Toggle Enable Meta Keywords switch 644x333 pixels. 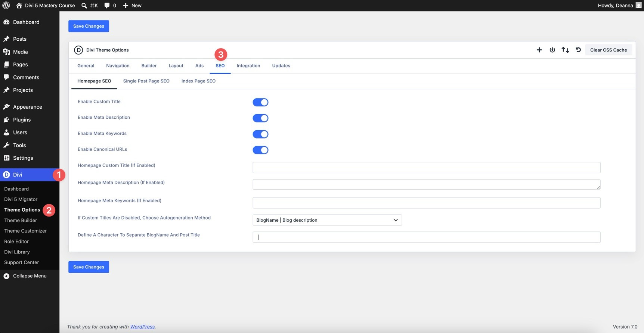pyautogui.click(x=260, y=134)
